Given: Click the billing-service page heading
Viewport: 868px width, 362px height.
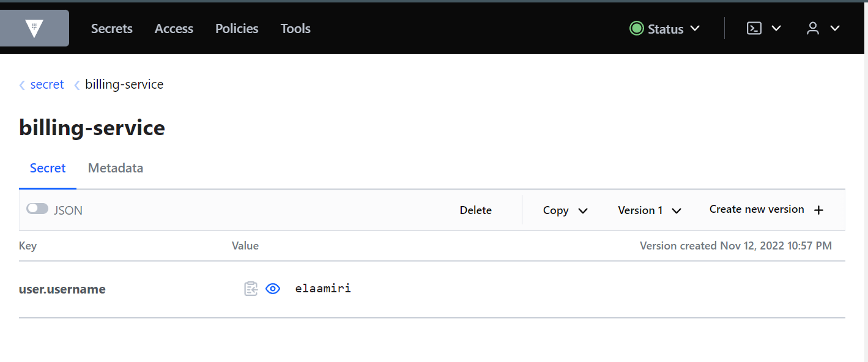Looking at the screenshot, I should 92,128.
